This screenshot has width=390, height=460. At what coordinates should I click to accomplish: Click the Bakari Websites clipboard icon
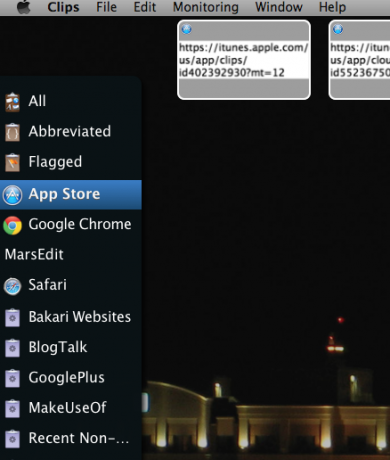coord(12,317)
